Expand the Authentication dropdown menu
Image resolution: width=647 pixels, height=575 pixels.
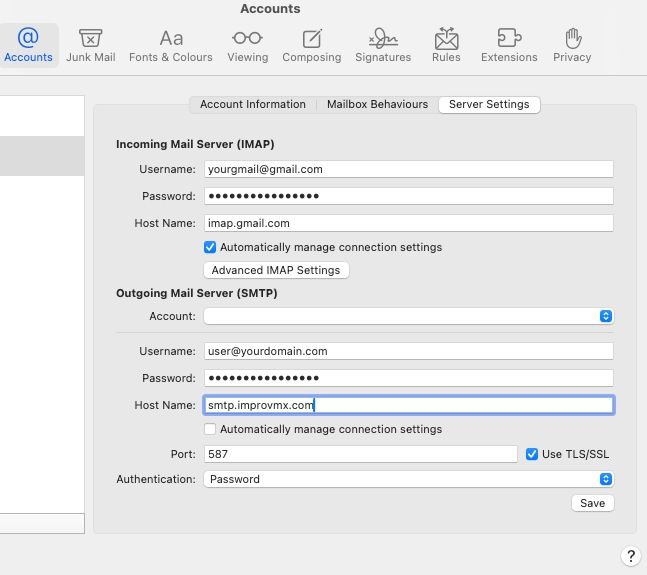[408, 479]
